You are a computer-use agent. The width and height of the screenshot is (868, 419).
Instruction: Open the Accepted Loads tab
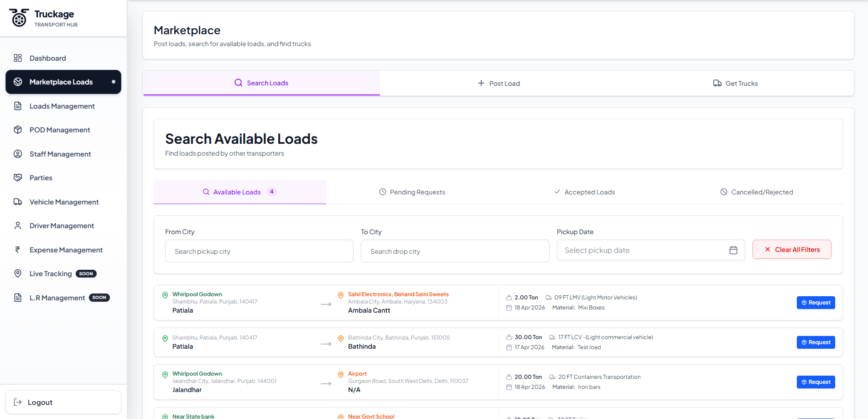point(584,192)
